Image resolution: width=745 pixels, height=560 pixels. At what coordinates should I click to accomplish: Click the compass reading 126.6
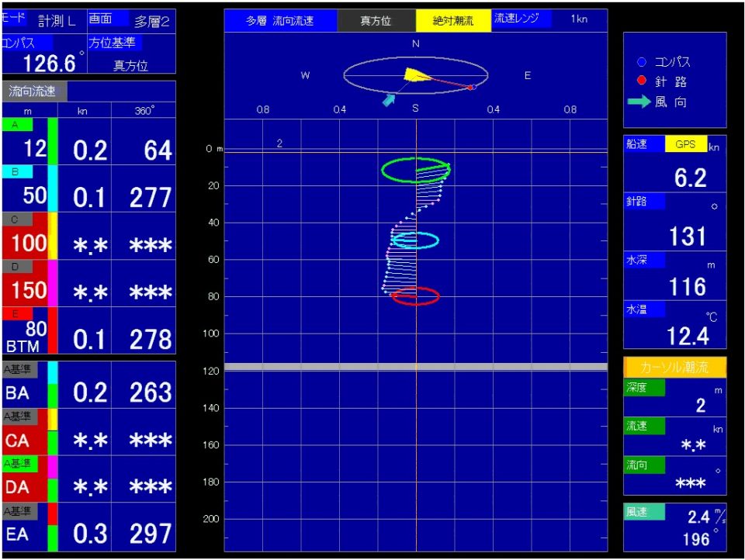49,63
